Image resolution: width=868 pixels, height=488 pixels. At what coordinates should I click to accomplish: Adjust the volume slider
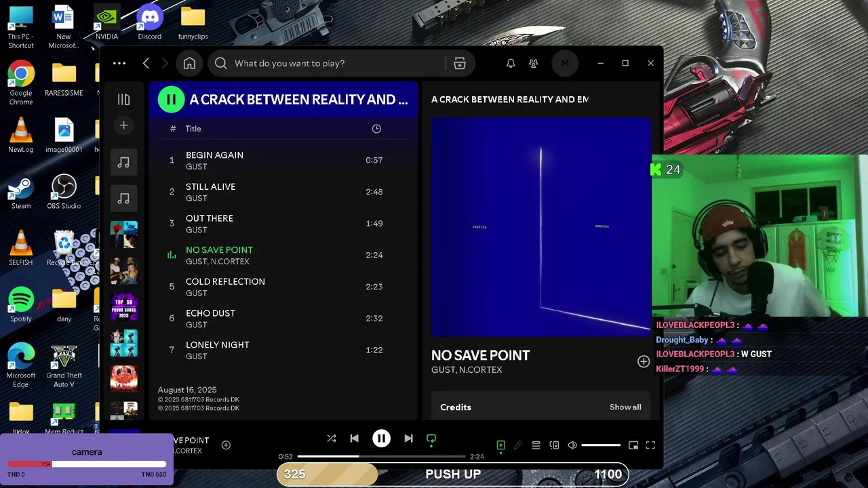tap(601, 445)
